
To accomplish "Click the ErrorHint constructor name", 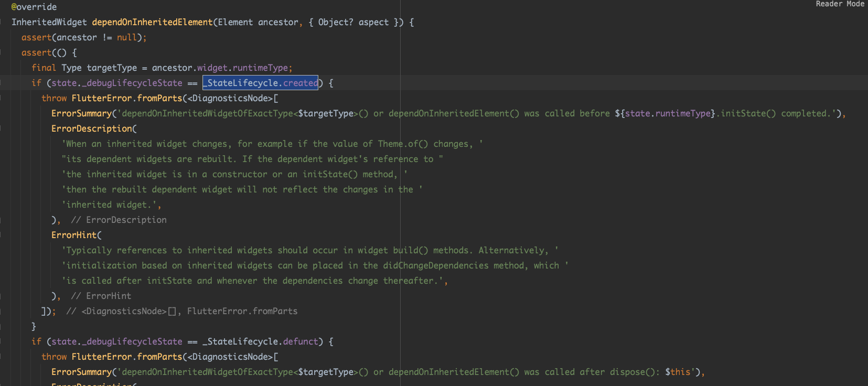I will pyautogui.click(x=74, y=235).
